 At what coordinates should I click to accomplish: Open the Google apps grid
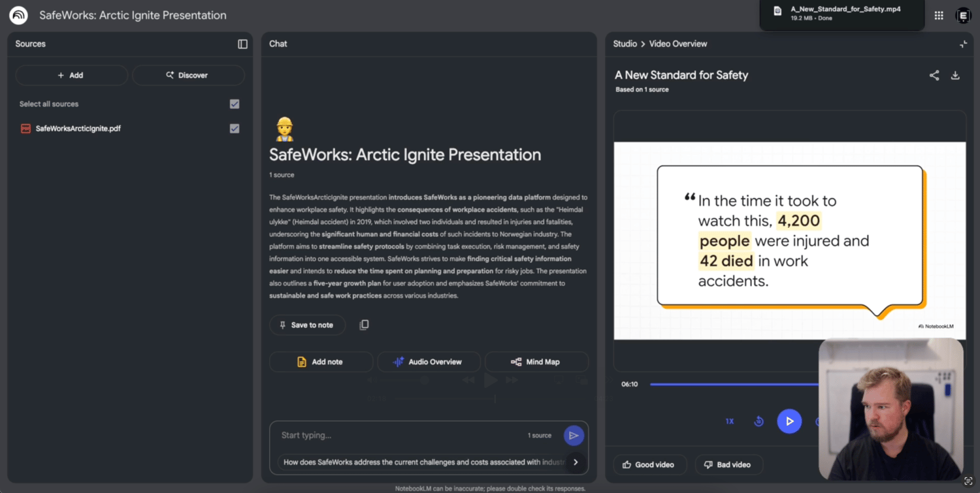pos(939,16)
